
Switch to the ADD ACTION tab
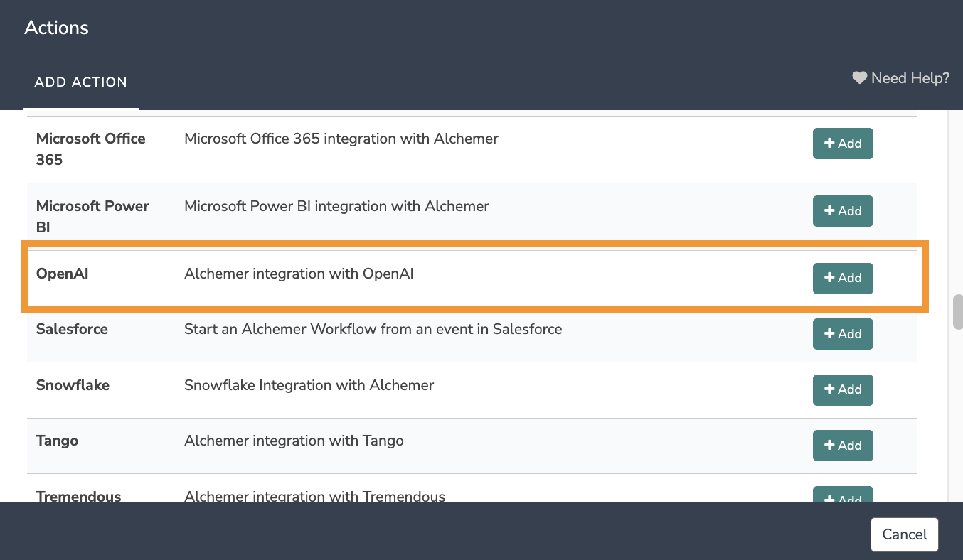(81, 82)
